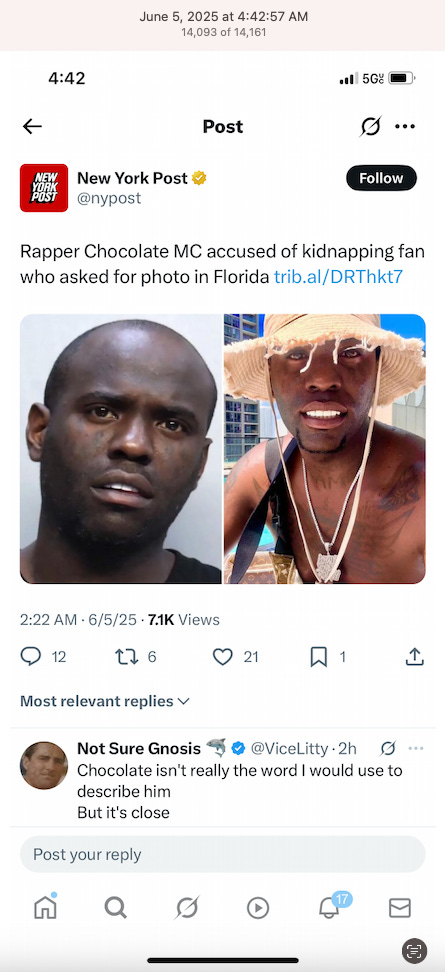Image resolution: width=445 pixels, height=972 pixels.
Task: Tap the repost icon
Action: coord(125,657)
